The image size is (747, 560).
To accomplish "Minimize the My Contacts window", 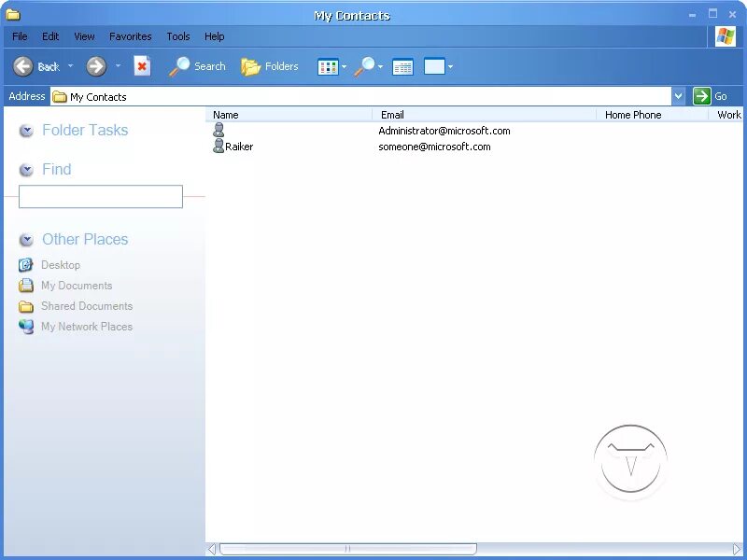I will 692,15.
